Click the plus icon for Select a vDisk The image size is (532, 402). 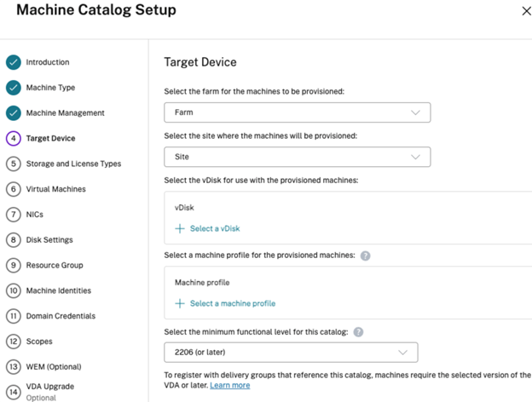[180, 228]
